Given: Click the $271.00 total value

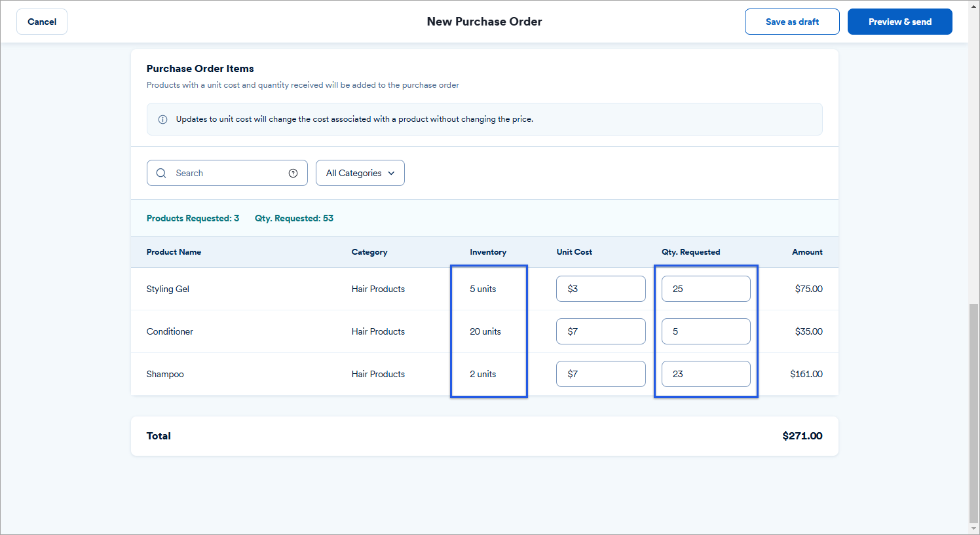Looking at the screenshot, I should [x=802, y=436].
